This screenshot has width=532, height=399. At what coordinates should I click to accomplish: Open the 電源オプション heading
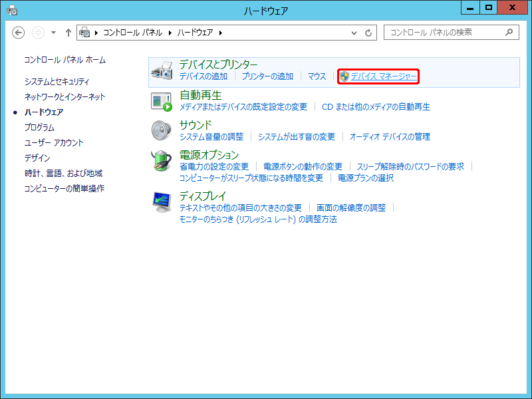click(x=209, y=155)
